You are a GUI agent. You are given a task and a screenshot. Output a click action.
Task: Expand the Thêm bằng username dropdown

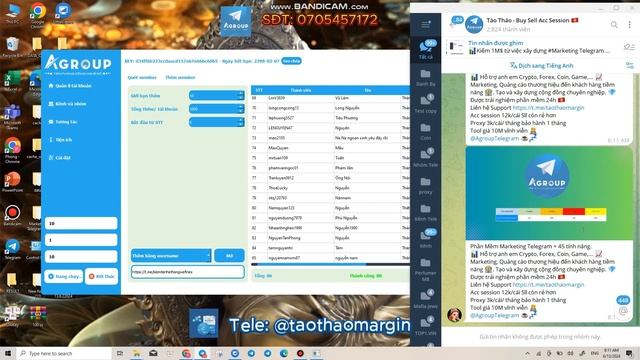click(x=171, y=256)
